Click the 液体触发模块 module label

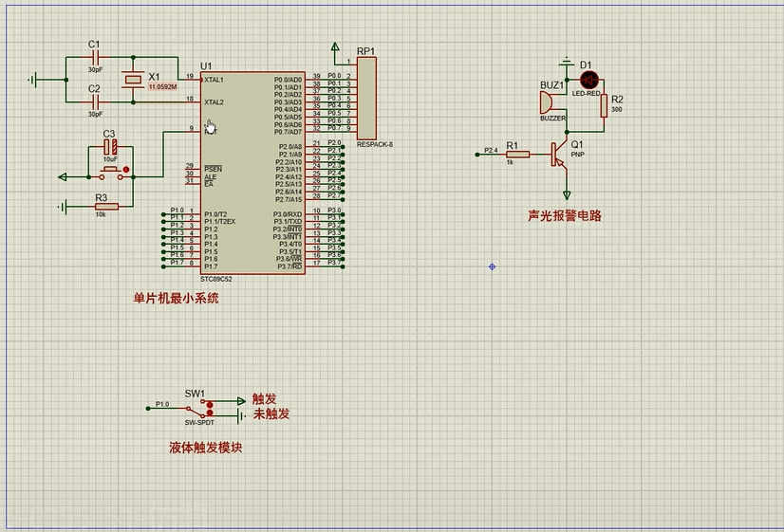[x=205, y=447]
